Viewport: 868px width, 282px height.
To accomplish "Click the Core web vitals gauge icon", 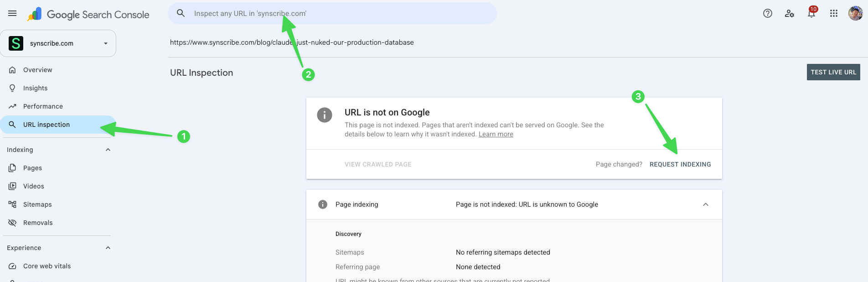I will pyautogui.click(x=12, y=266).
